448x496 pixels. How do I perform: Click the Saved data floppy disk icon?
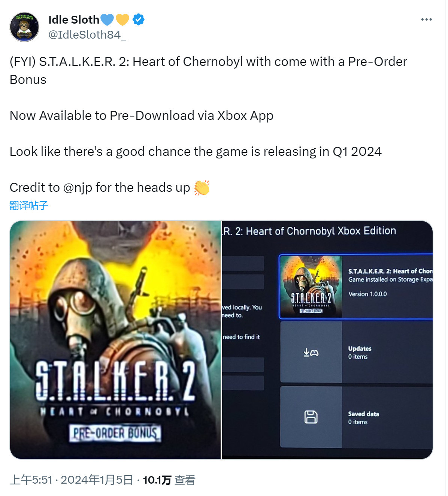pos(311,417)
